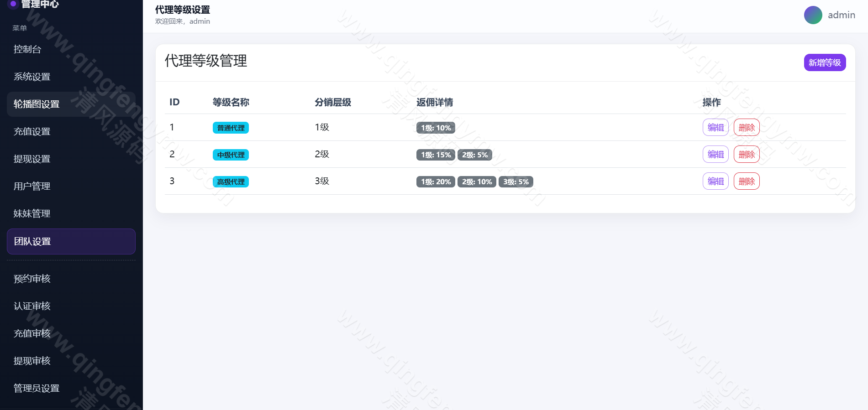
Task: Open 充值审核 page
Action: click(x=71, y=333)
